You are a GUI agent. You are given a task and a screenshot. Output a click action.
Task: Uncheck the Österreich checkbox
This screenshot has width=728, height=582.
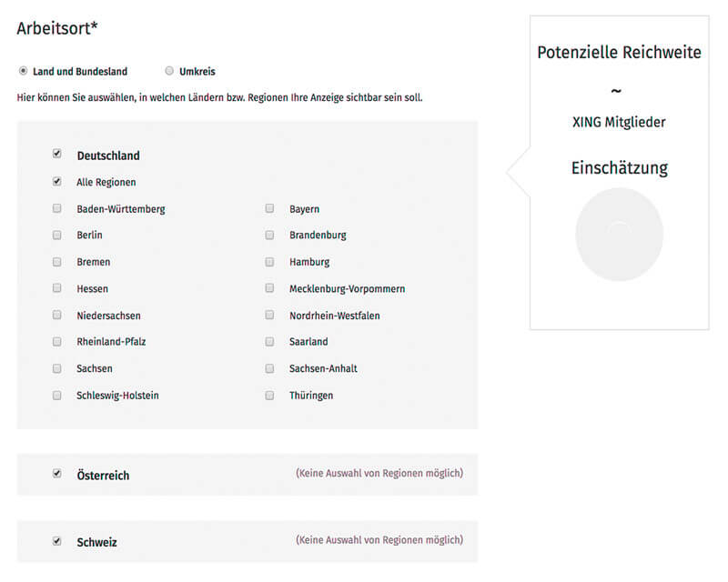click(x=57, y=474)
